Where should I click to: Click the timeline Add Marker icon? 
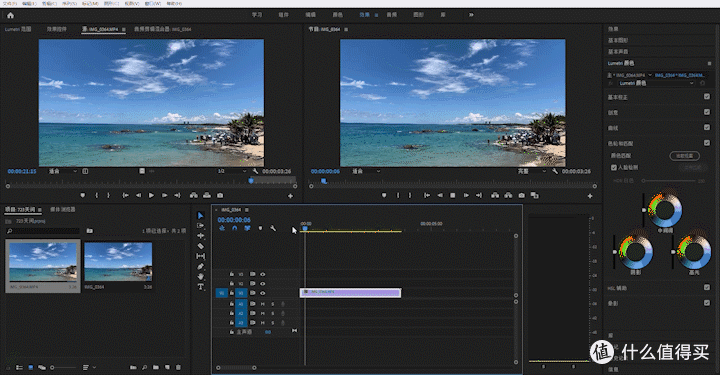click(x=260, y=228)
